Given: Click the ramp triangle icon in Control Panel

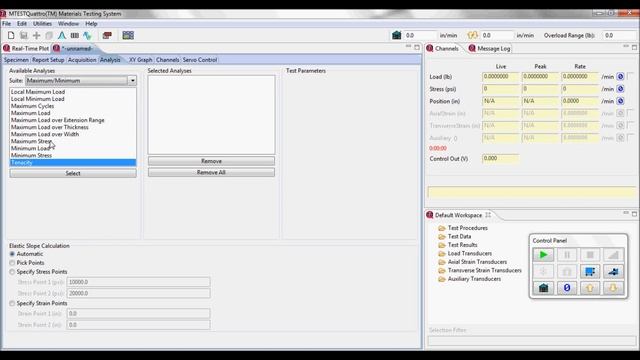Looking at the screenshot, I should tap(613, 255).
